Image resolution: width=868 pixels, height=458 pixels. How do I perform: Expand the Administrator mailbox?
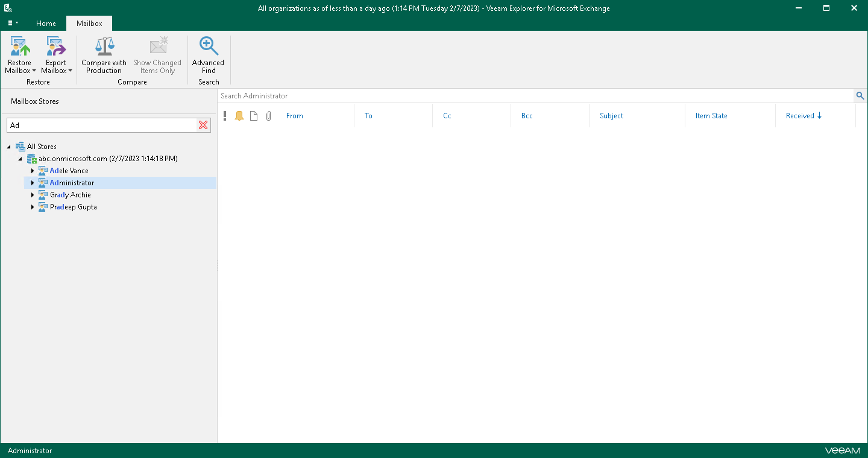33,183
